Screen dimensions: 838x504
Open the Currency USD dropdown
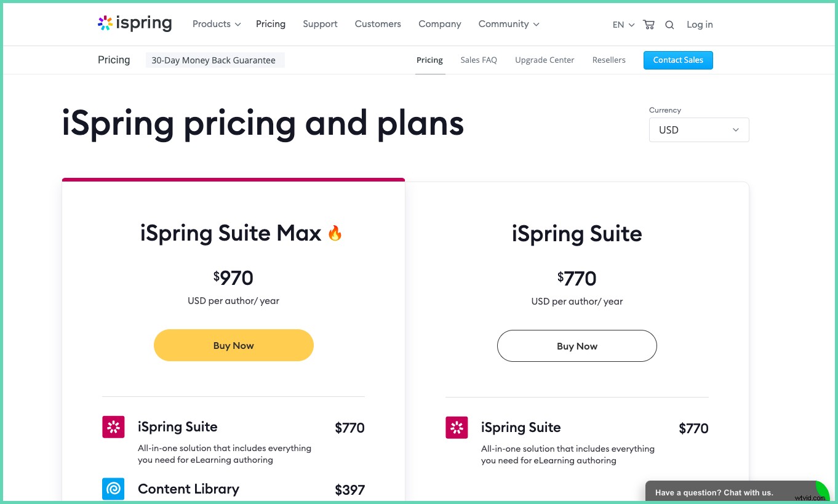point(699,130)
